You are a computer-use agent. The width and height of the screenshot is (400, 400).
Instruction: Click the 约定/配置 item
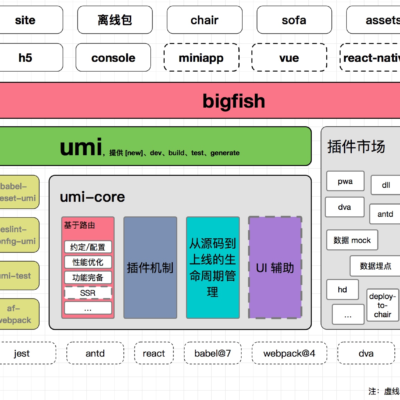(x=88, y=247)
